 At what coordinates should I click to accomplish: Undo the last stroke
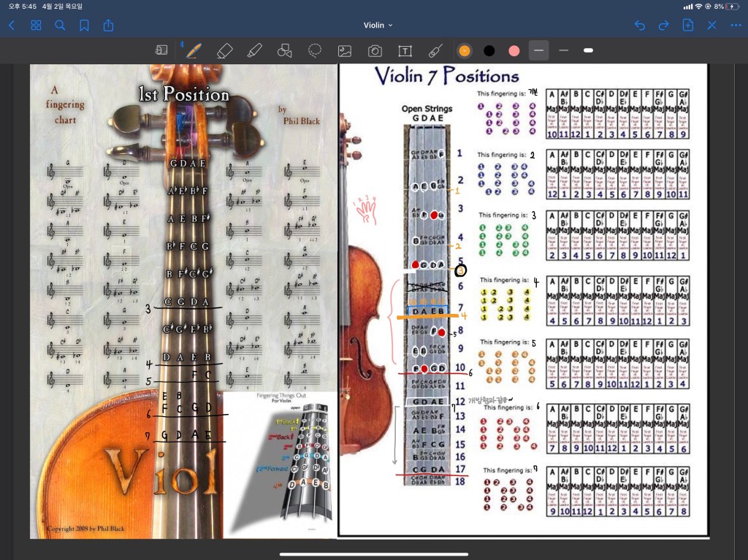[640, 25]
